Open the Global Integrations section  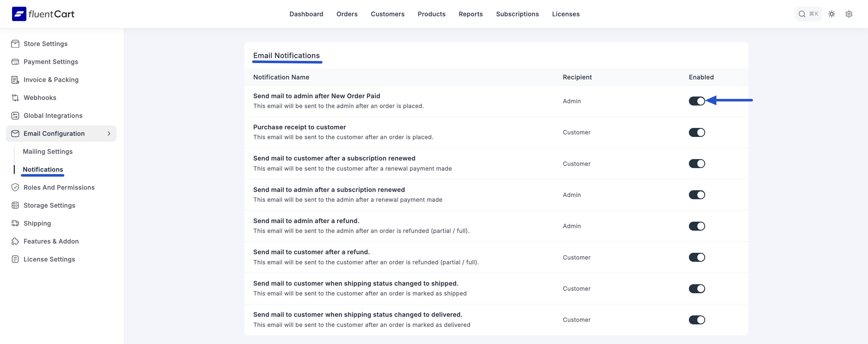pos(53,116)
